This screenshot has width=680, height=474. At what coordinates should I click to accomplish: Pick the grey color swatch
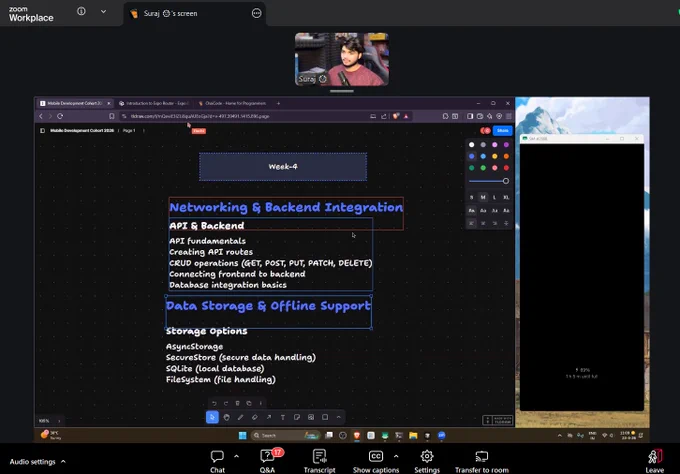pyautogui.click(x=483, y=145)
